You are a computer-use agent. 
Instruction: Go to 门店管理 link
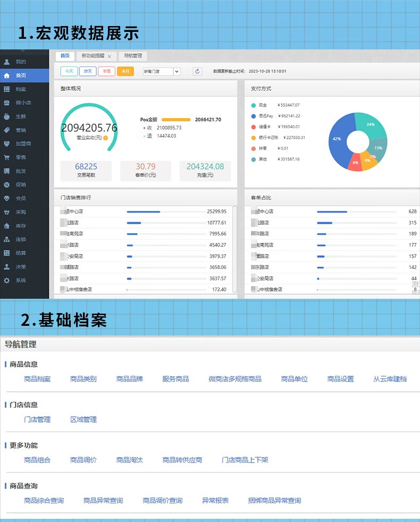click(x=37, y=419)
